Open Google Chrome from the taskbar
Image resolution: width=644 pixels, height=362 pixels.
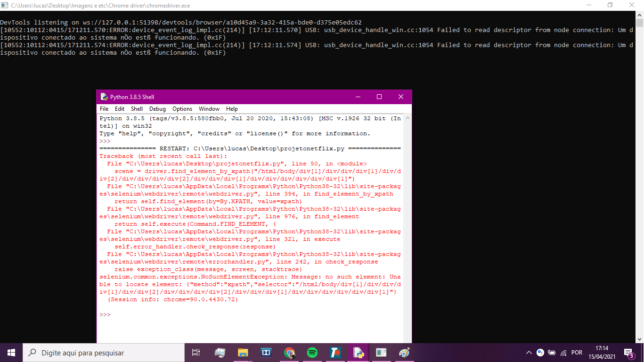[x=289, y=353]
